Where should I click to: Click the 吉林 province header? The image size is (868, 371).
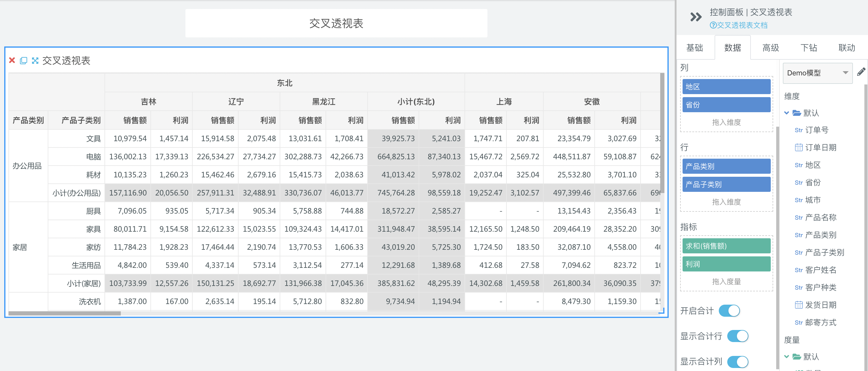coord(149,102)
